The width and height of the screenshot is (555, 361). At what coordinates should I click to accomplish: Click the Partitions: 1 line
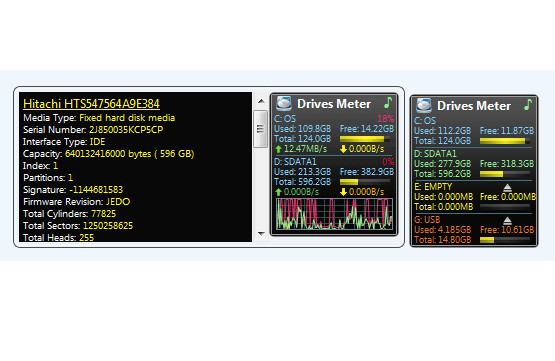[x=48, y=178]
